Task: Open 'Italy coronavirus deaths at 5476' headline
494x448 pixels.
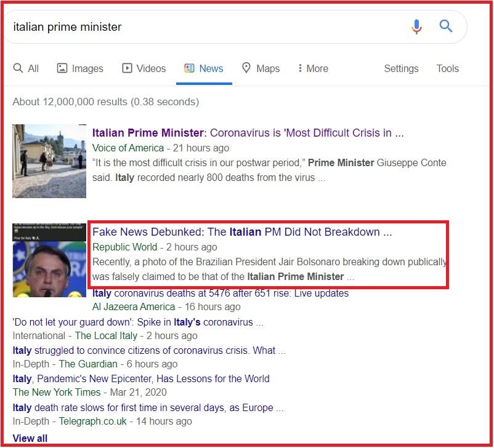Action: 221,294
